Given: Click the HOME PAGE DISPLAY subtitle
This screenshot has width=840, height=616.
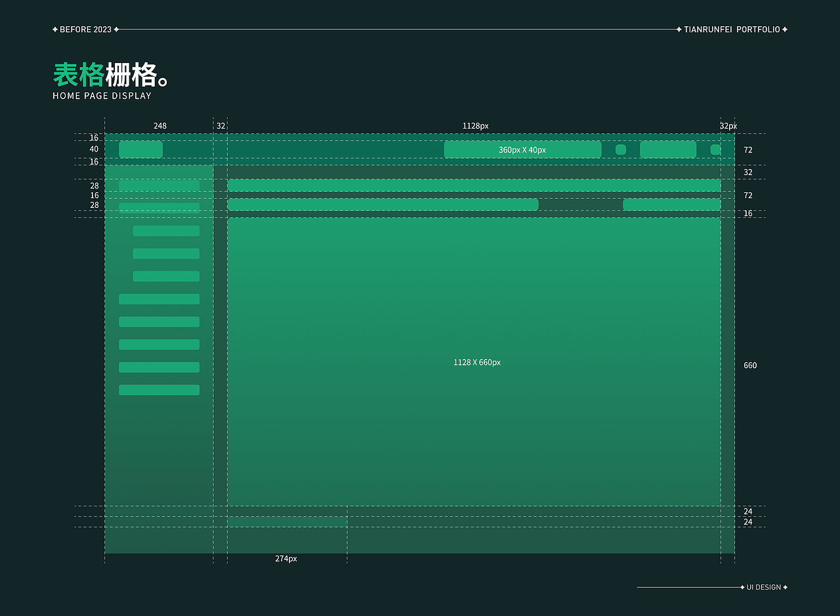Looking at the screenshot, I should 102,96.
